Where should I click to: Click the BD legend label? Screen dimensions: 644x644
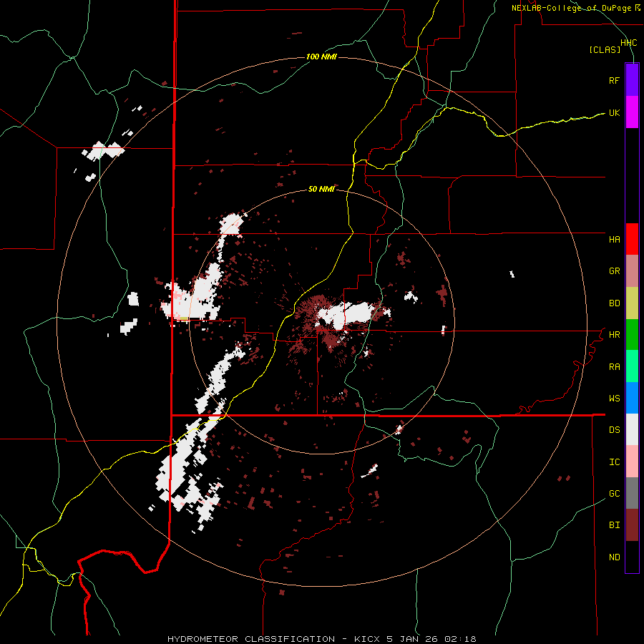pos(614,303)
